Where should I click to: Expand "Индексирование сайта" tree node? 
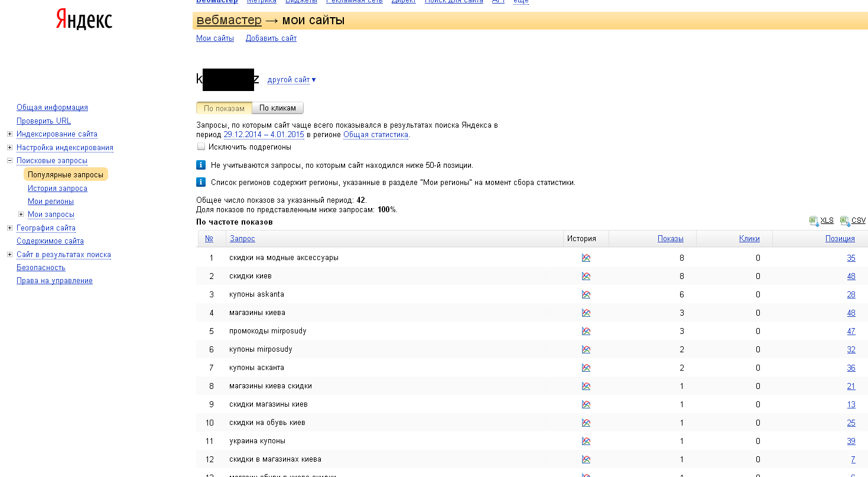click(x=9, y=134)
